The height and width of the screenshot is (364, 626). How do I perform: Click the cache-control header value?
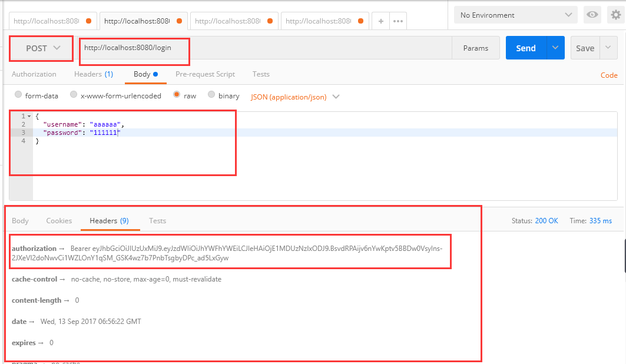146,279
